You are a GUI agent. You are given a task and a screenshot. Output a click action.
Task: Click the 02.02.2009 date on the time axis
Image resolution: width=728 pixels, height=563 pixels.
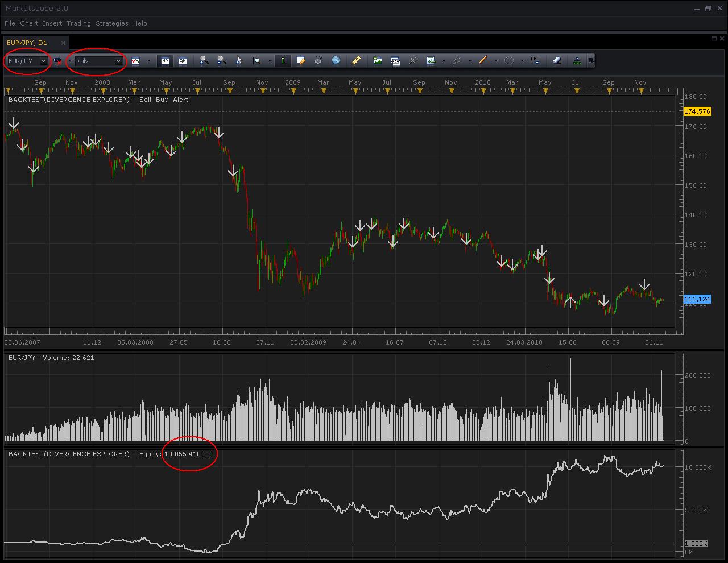click(308, 342)
